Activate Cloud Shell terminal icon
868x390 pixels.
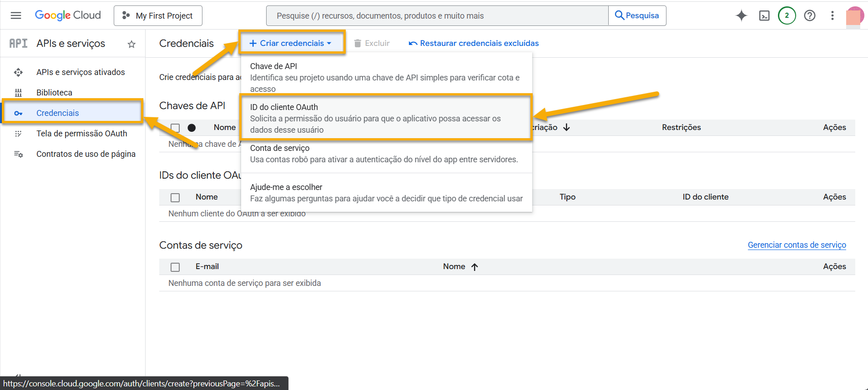(x=764, y=15)
